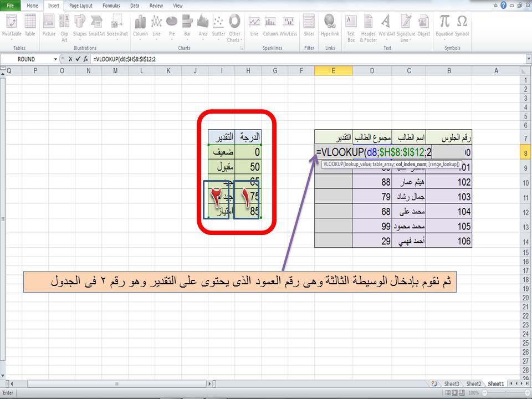
Task: Insert a Column sparkline
Action: 270,25
